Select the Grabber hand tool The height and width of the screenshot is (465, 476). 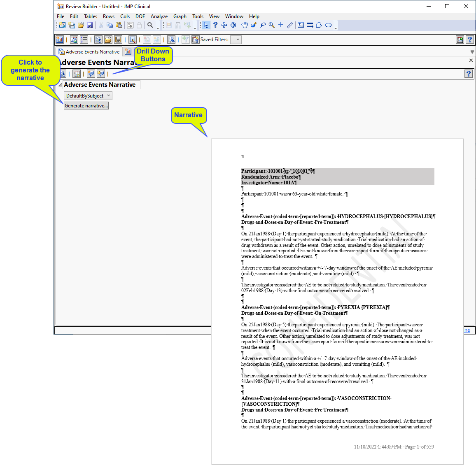(x=245, y=25)
